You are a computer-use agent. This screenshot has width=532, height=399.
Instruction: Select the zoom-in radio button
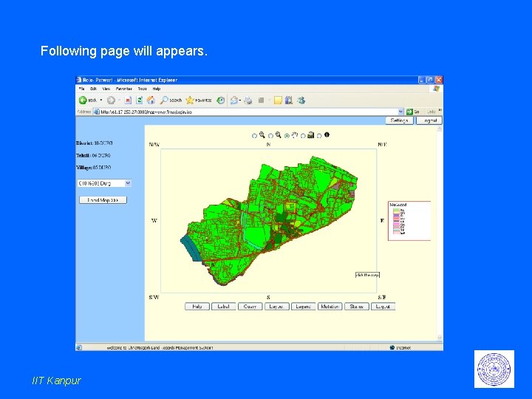(254, 136)
